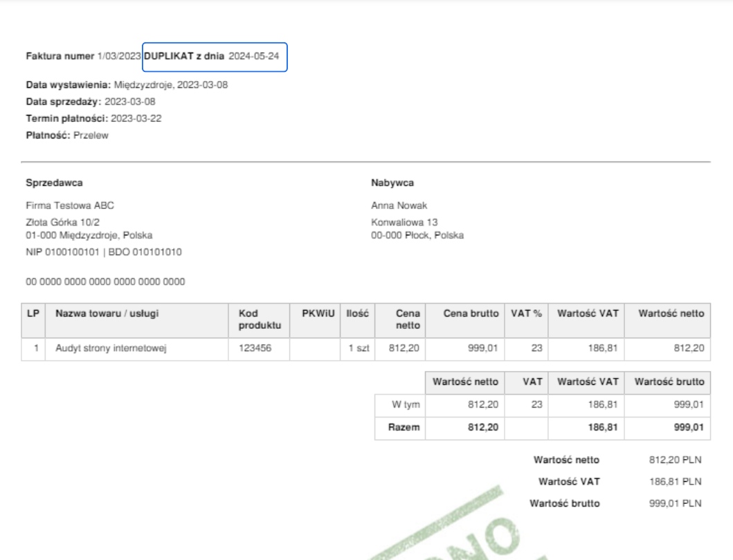Select the payment deadline date 2023-03-22
This screenshot has width=733, height=560.
pyautogui.click(x=136, y=119)
